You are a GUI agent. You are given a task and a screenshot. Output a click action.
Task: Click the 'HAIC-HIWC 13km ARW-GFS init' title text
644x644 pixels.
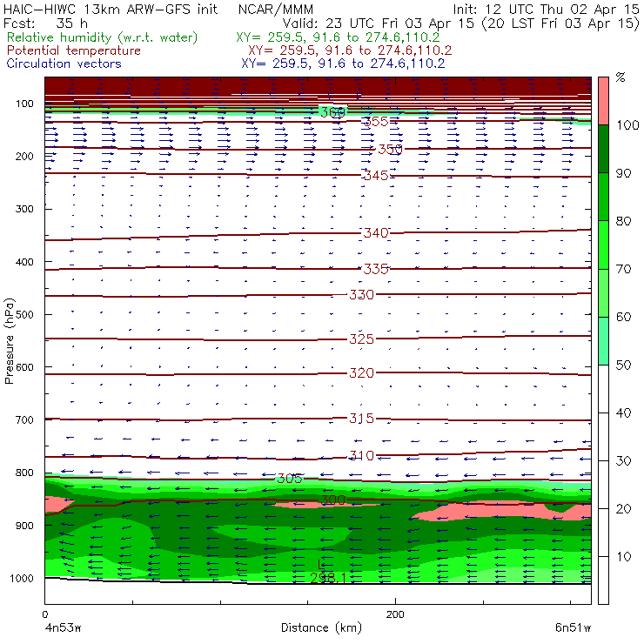[111, 9]
